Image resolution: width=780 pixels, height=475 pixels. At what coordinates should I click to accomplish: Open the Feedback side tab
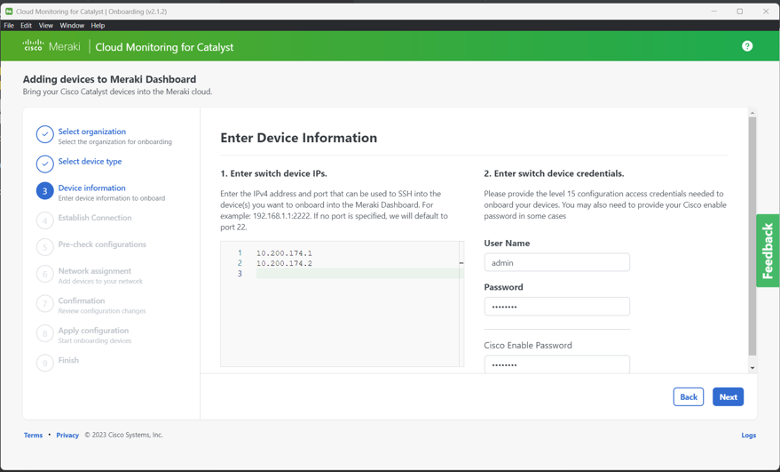[x=767, y=250]
